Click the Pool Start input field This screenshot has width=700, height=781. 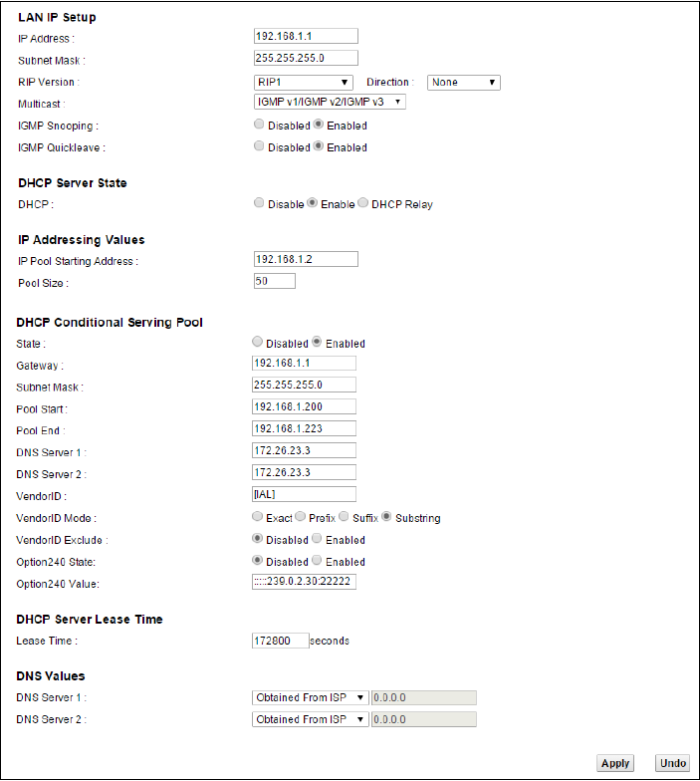point(304,406)
